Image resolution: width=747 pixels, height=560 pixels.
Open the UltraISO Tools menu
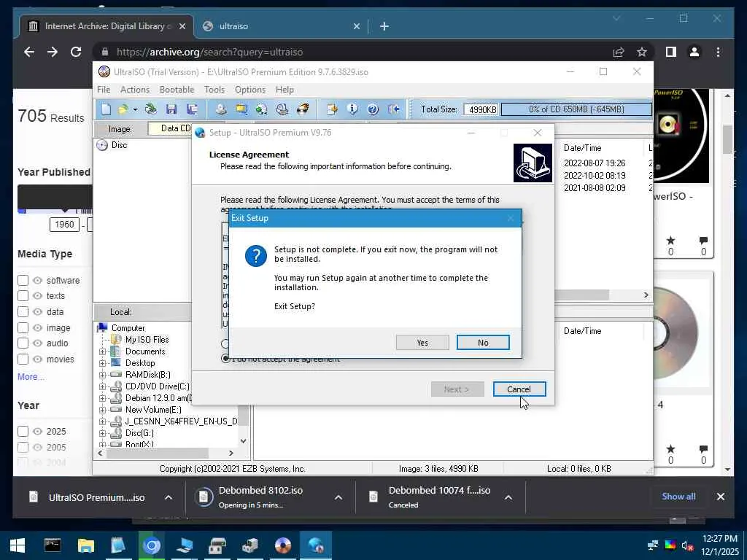(x=214, y=90)
